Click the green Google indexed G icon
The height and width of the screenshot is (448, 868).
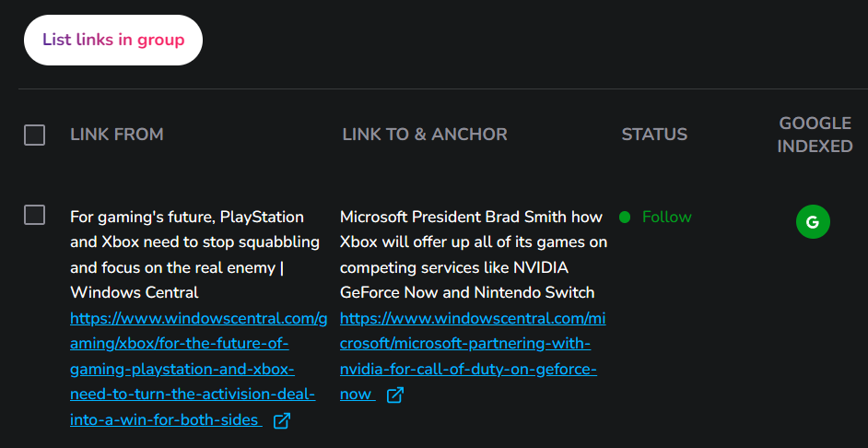pyautogui.click(x=813, y=222)
